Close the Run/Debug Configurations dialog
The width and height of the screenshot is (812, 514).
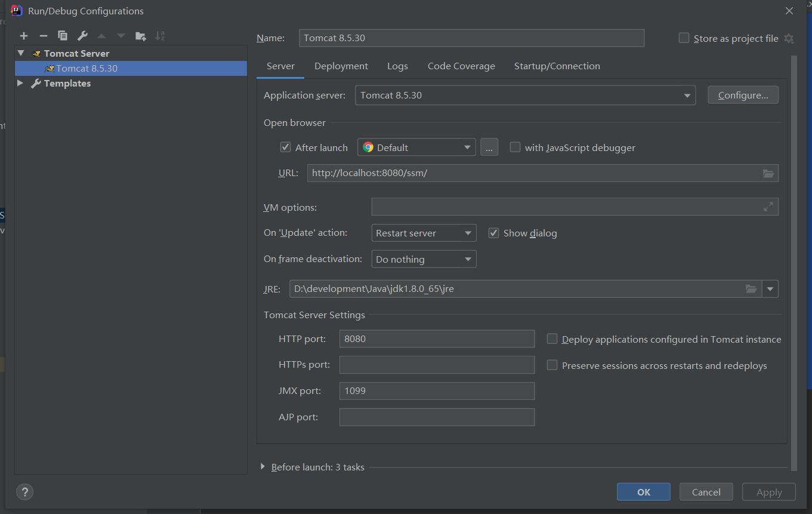tap(789, 11)
